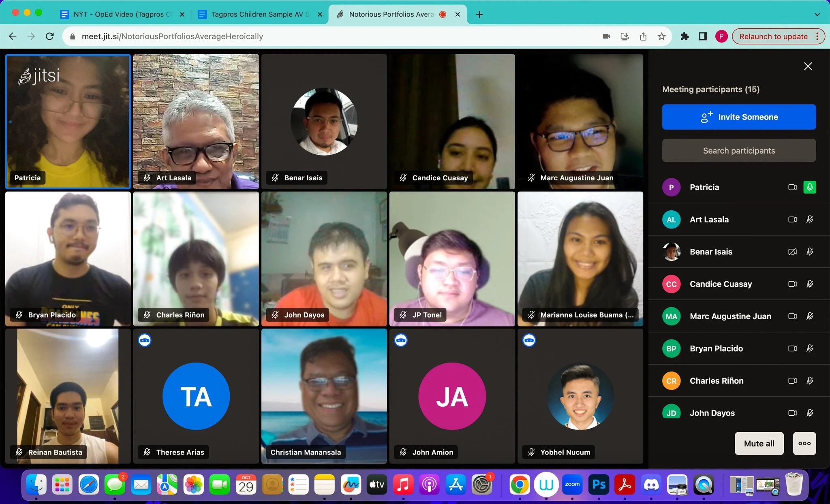
Task: Switch to NYT - OpEd Video tab
Action: pyautogui.click(x=122, y=15)
